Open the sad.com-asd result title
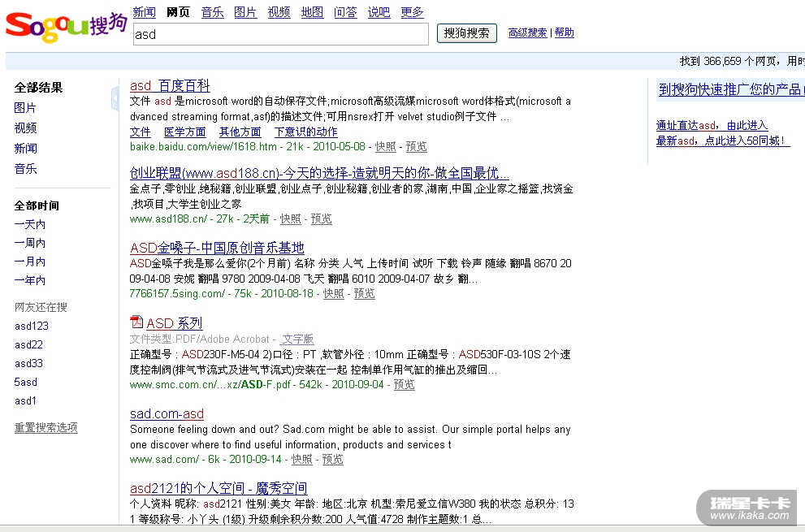The height and width of the screenshot is (532, 805). [x=167, y=413]
